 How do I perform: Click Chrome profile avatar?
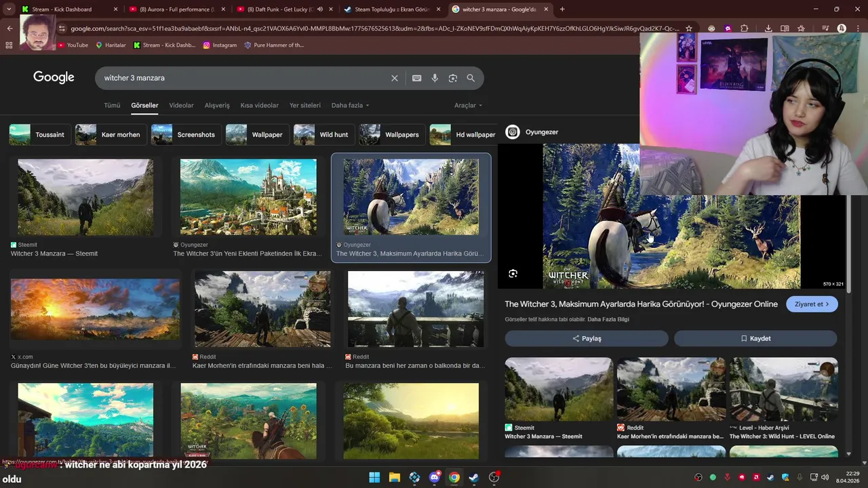coord(842,28)
